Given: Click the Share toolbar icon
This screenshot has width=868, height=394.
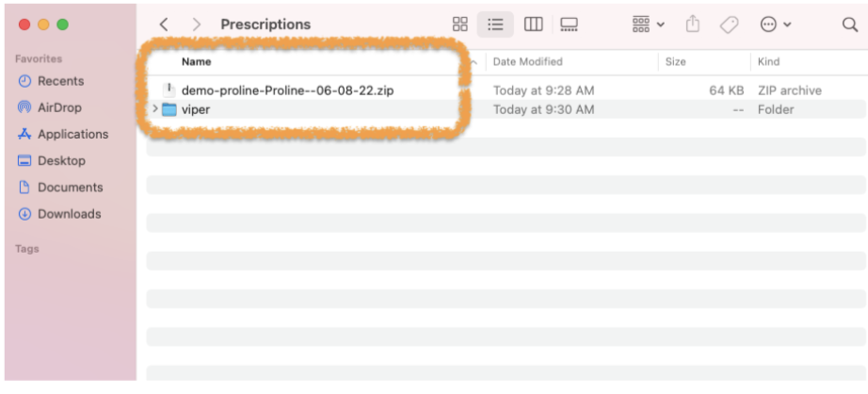Looking at the screenshot, I should [693, 25].
